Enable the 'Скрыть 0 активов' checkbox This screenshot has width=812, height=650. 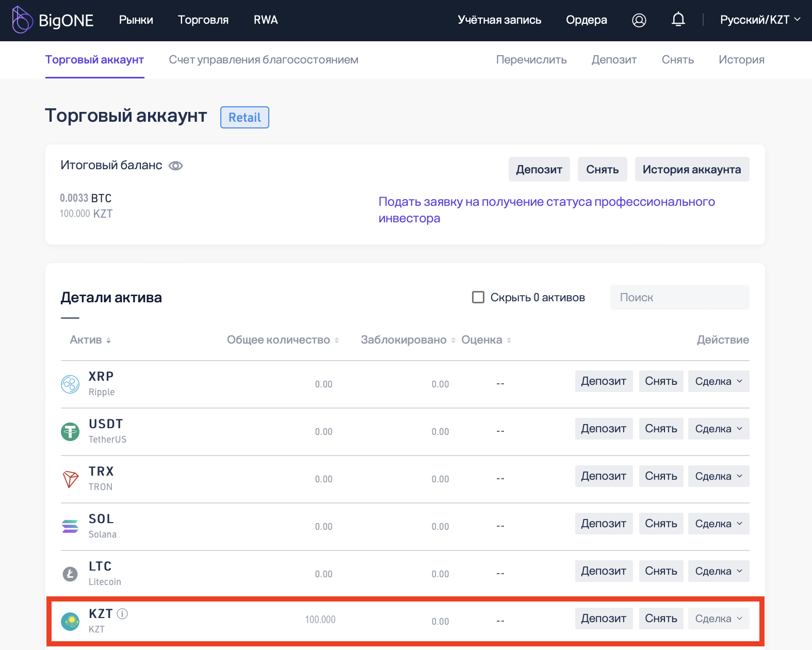pos(478,297)
